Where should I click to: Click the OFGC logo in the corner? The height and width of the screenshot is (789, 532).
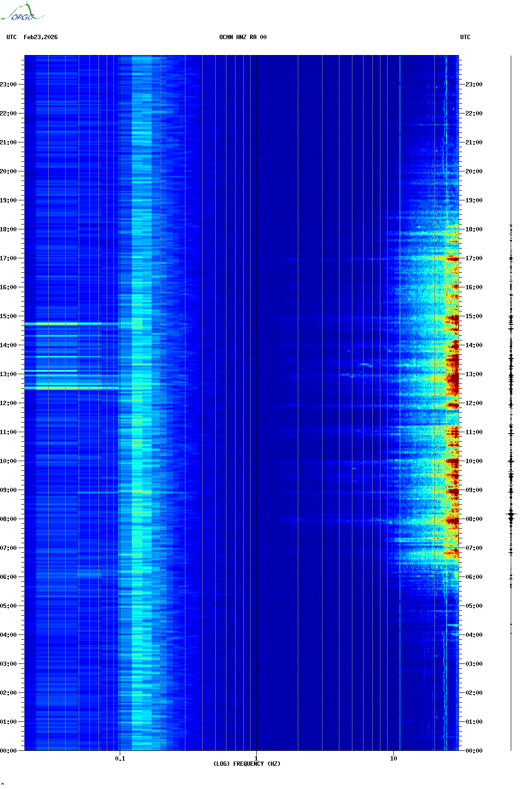(22, 12)
